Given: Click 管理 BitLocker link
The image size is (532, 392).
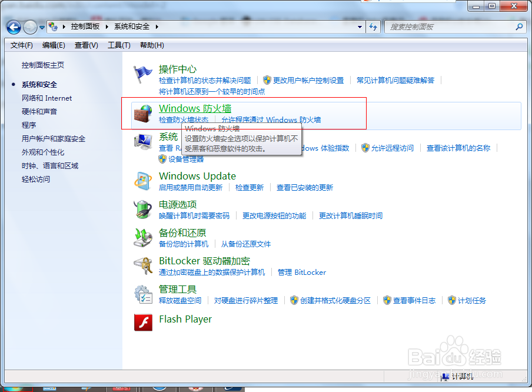Looking at the screenshot, I should click(x=302, y=272).
